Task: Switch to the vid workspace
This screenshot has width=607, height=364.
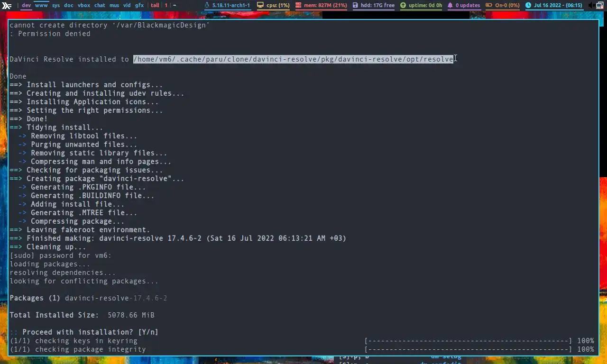Action: tap(127, 6)
